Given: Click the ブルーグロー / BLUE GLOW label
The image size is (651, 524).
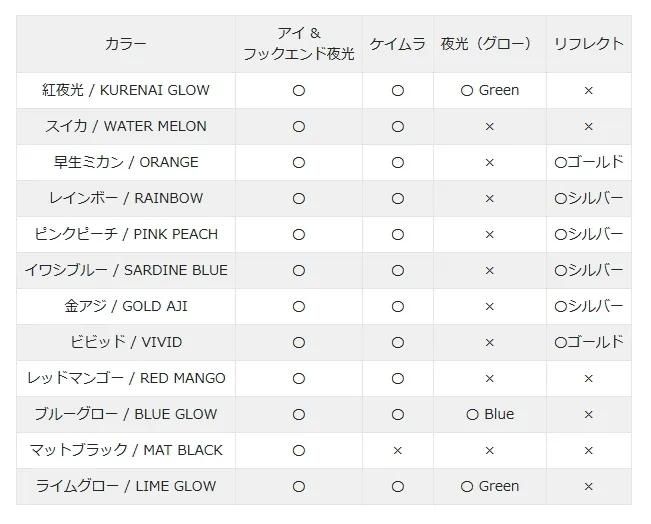Looking at the screenshot, I should (x=126, y=414).
